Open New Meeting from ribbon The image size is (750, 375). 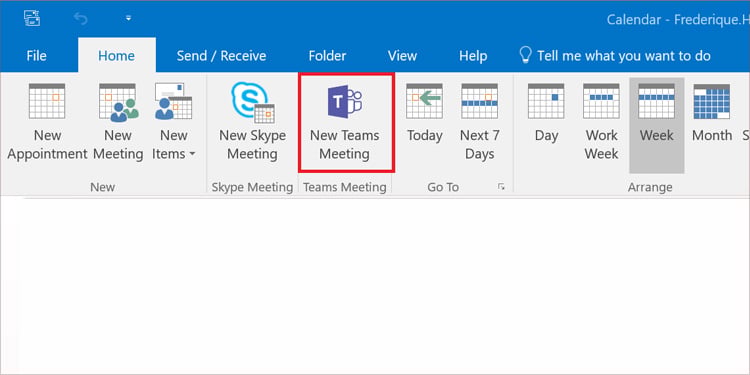point(118,122)
